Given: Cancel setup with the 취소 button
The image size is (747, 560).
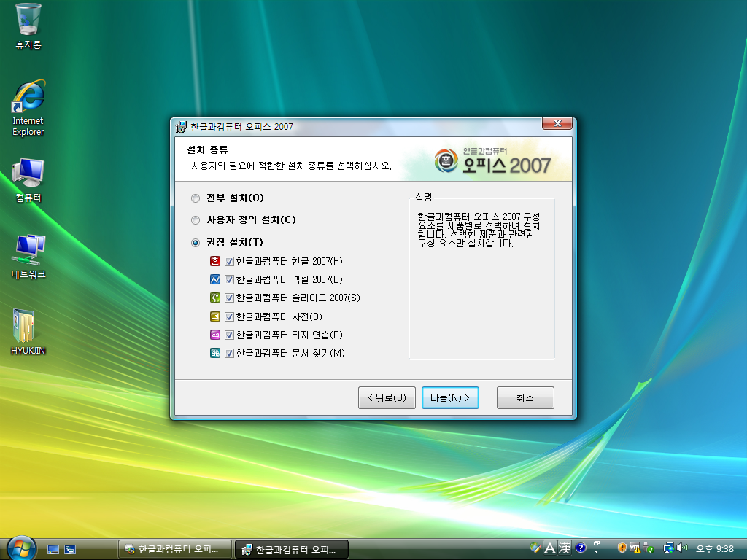Looking at the screenshot, I should [525, 397].
